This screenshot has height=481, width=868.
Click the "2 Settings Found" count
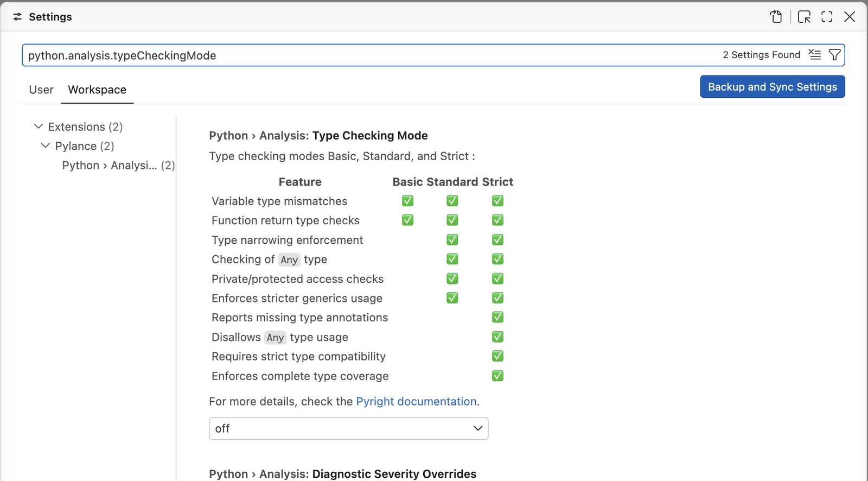pyautogui.click(x=761, y=55)
